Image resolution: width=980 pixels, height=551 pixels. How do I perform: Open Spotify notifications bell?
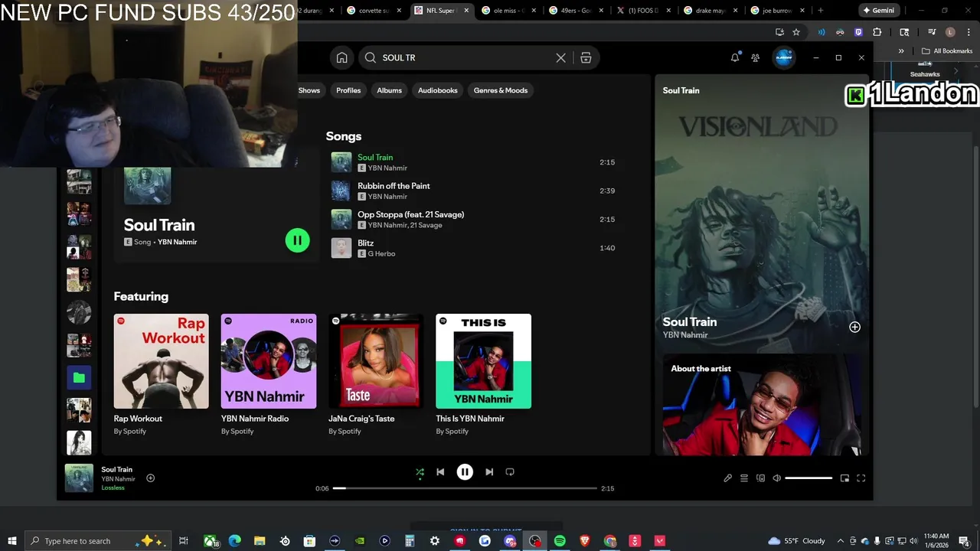click(735, 57)
